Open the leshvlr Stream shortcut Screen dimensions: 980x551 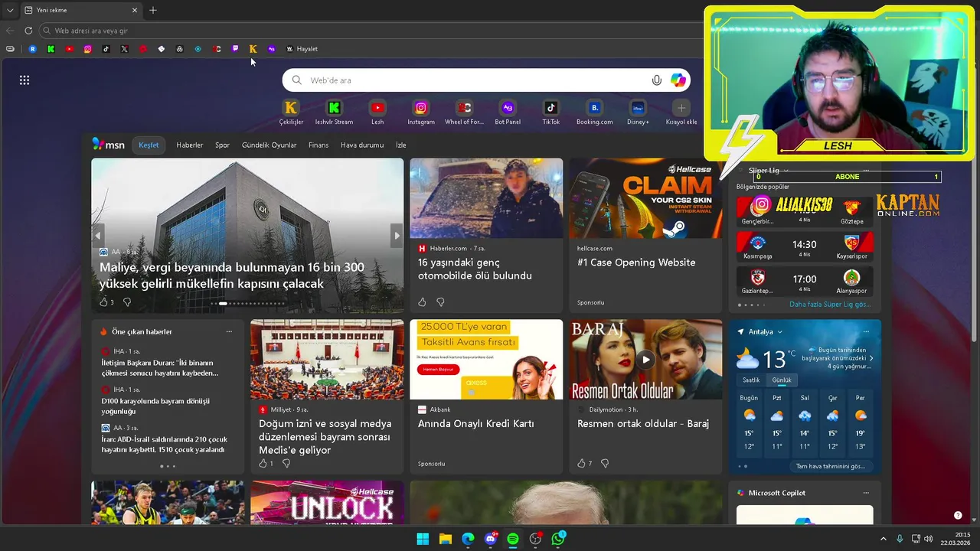pyautogui.click(x=334, y=112)
